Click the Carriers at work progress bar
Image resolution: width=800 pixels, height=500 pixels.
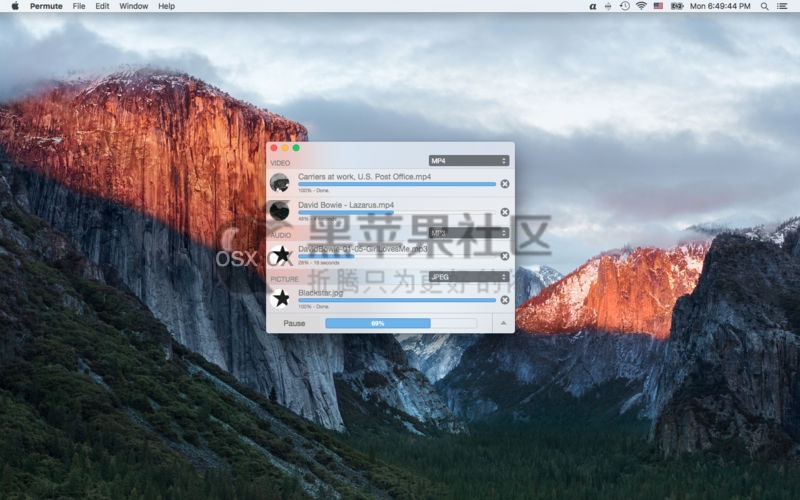[x=397, y=184]
